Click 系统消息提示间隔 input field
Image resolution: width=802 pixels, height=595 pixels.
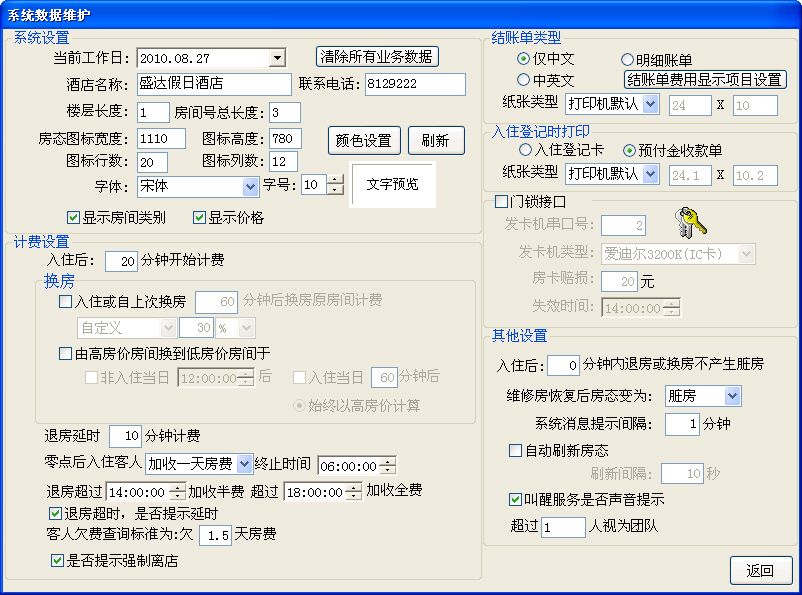pos(682,425)
